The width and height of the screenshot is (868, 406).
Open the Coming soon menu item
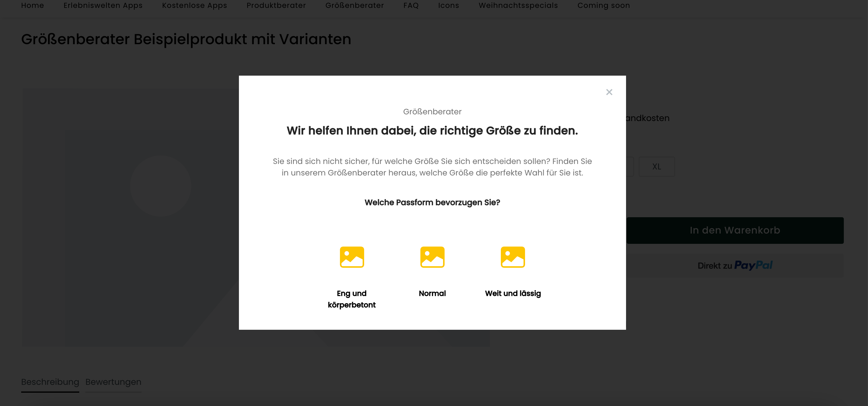tap(603, 5)
